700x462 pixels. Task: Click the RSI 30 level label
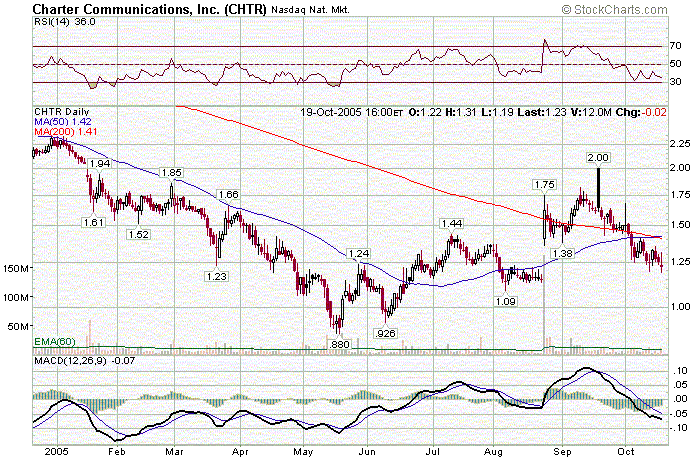(675, 82)
